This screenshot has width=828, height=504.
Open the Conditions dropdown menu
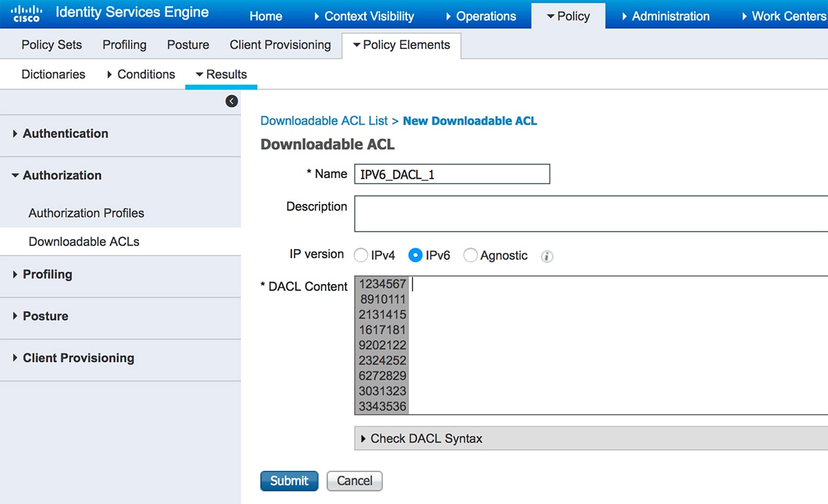(141, 74)
